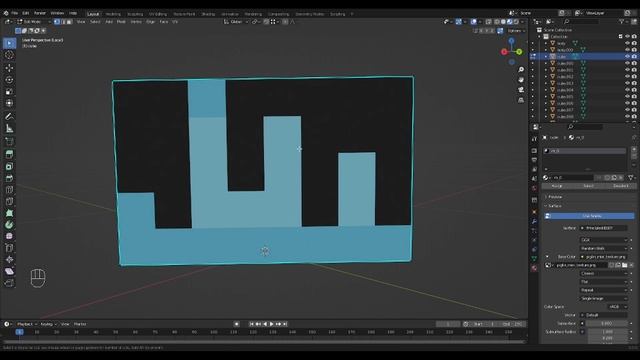Screen dimensions: 640x360
Task: Select the Loop Cut tool
Action: 9,189
